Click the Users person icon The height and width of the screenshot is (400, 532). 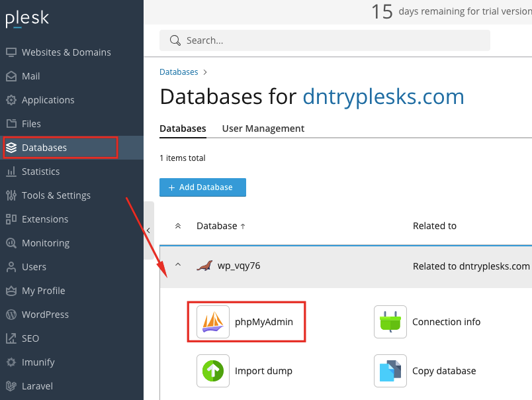pyautogui.click(x=11, y=267)
